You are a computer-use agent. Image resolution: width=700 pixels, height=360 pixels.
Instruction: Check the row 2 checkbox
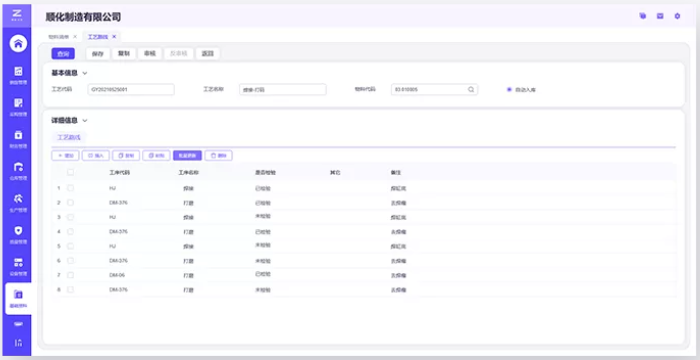[x=71, y=203]
